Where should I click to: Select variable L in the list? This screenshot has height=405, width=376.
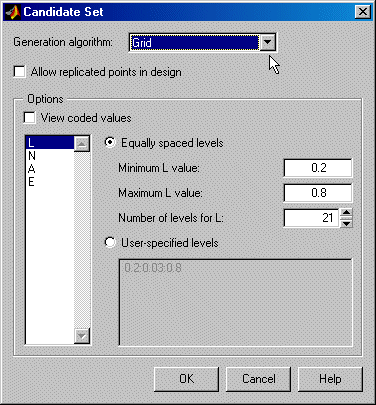pos(49,143)
